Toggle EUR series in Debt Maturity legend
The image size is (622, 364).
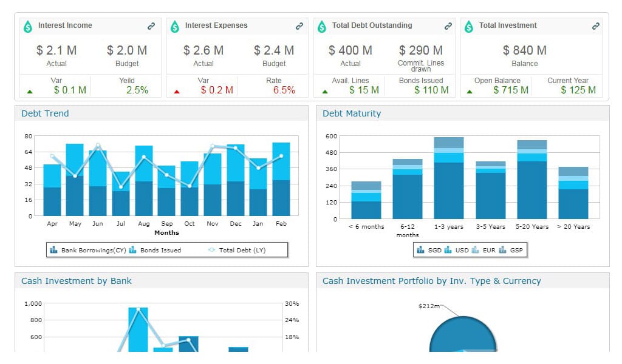(x=484, y=250)
